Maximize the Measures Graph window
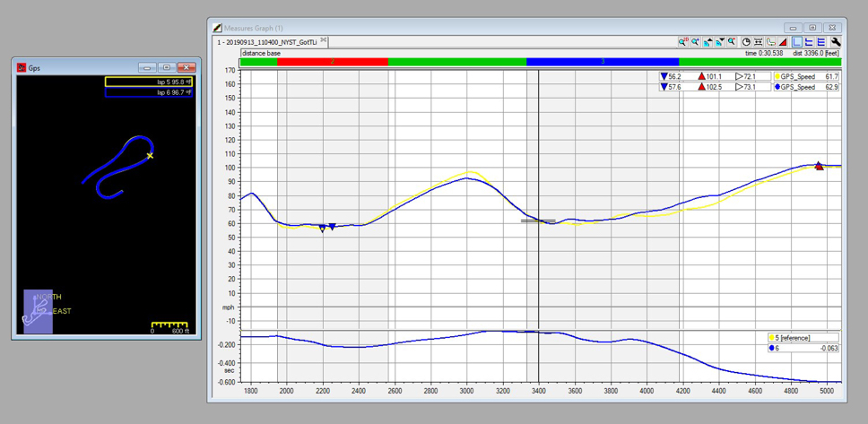Viewport: 868px width, 424px height. tap(812, 27)
